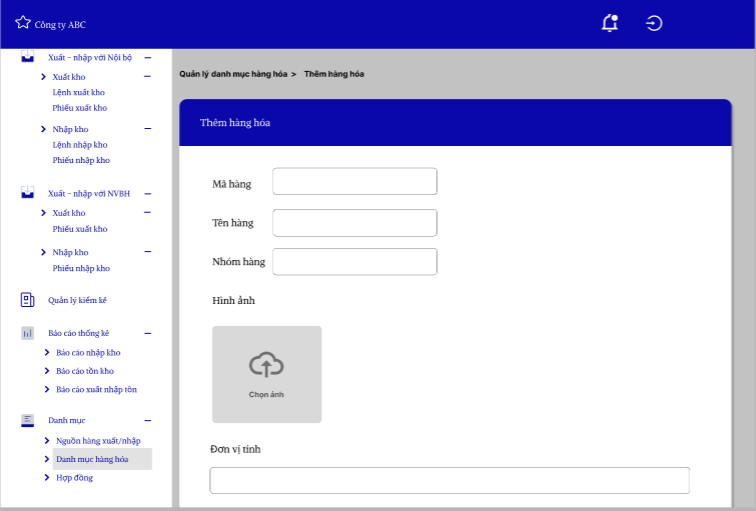Focus the Nhóm hàng input field
Image resolution: width=756 pixels, height=511 pixels.
tap(355, 262)
